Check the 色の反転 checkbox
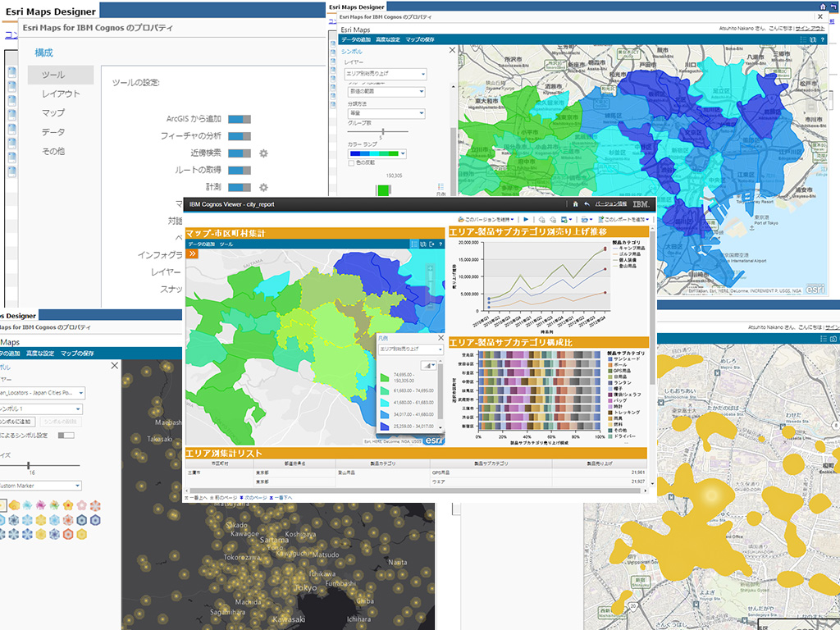This screenshot has width=840, height=630. pos(351,162)
